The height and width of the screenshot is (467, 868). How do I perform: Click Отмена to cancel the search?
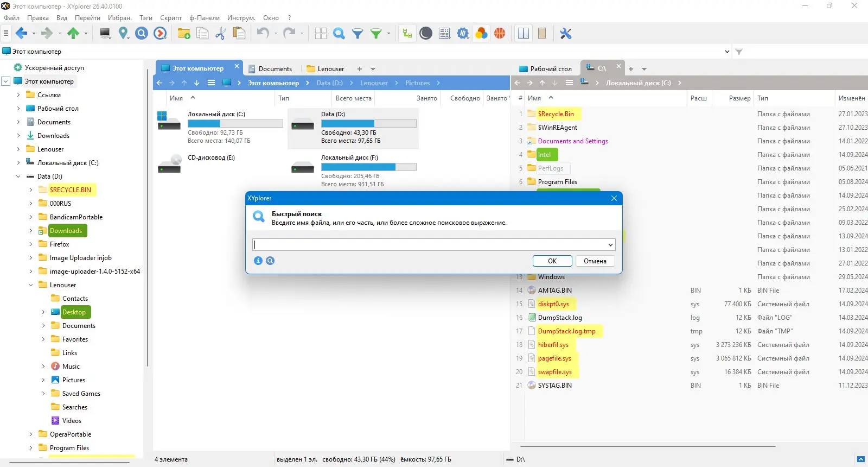pos(595,261)
